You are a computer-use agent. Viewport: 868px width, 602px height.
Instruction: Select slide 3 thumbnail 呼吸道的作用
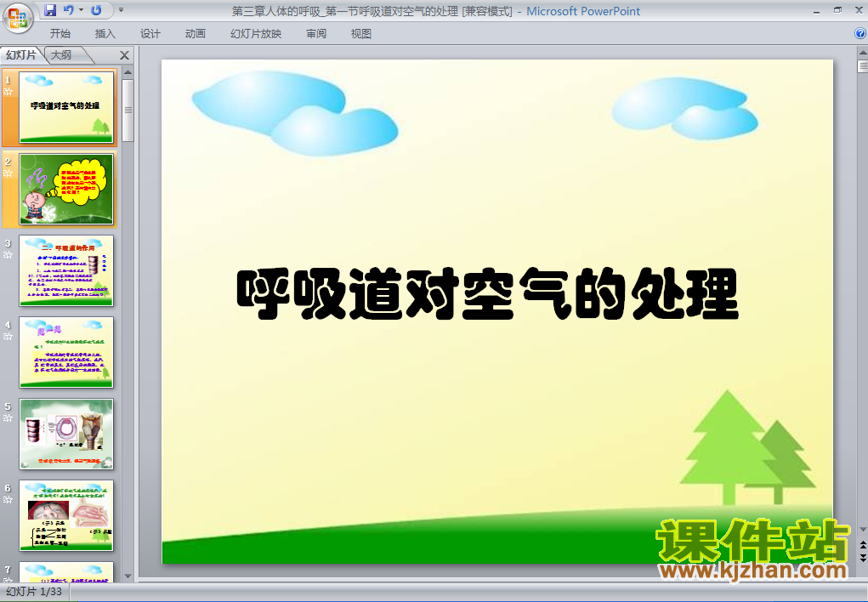pos(66,270)
